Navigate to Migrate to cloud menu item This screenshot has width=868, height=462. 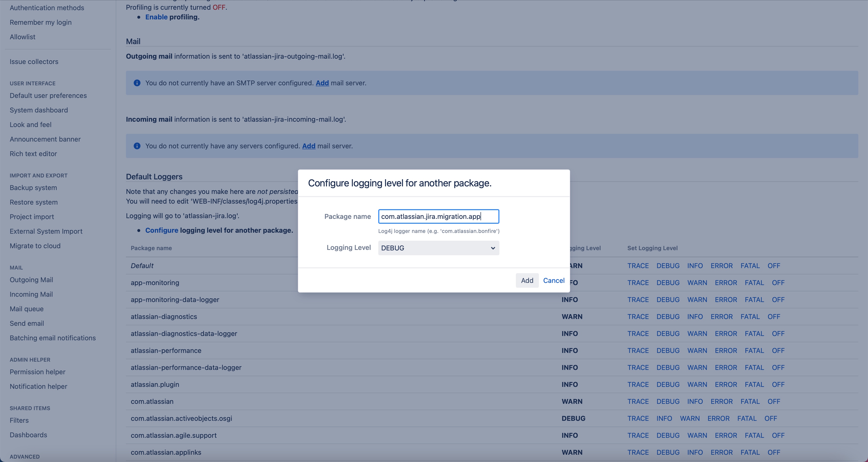point(34,246)
